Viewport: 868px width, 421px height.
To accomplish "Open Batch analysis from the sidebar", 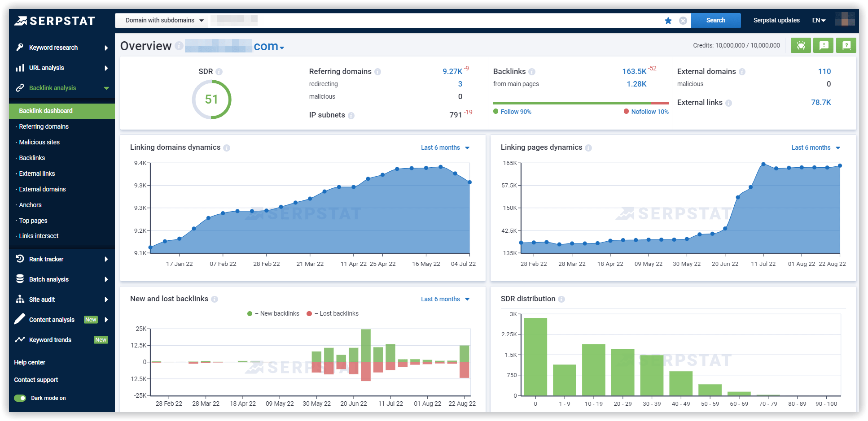I will click(x=49, y=279).
